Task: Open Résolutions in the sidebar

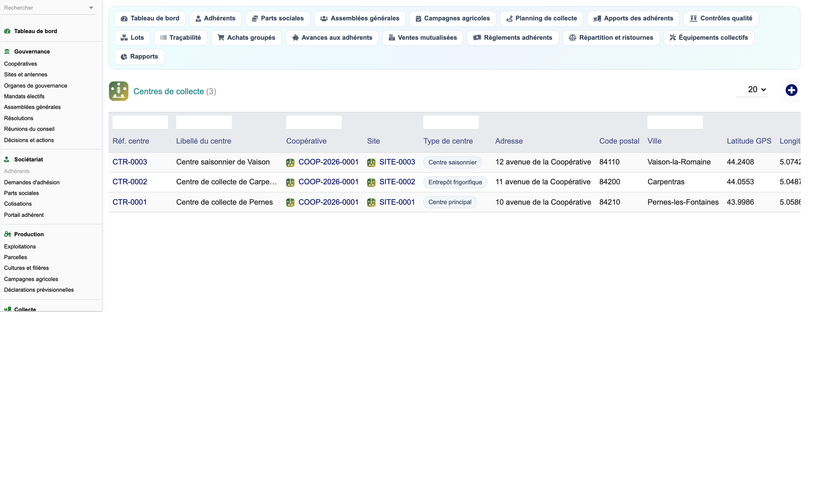Action: click(18, 118)
